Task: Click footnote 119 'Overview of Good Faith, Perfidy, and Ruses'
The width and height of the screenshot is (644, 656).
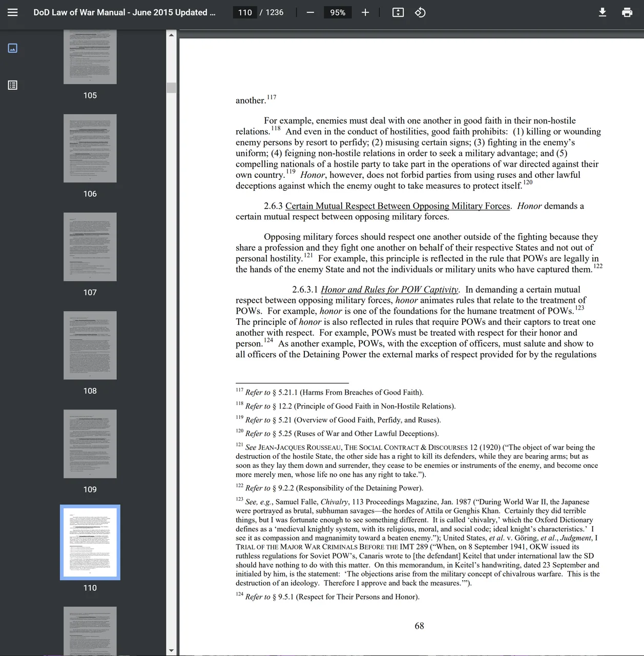Action: [338, 420]
